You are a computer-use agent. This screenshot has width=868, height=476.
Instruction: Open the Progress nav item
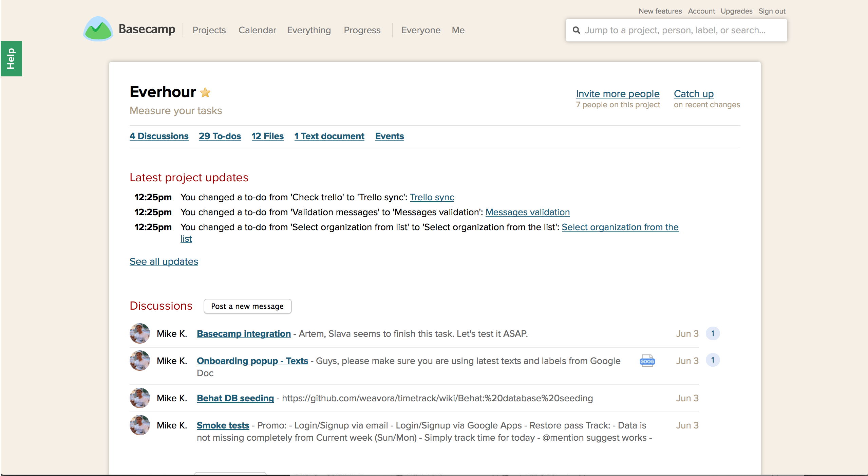click(x=362, y=30)
